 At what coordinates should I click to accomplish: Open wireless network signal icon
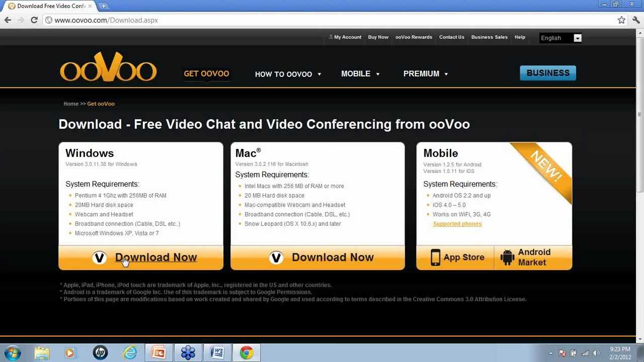585,353
